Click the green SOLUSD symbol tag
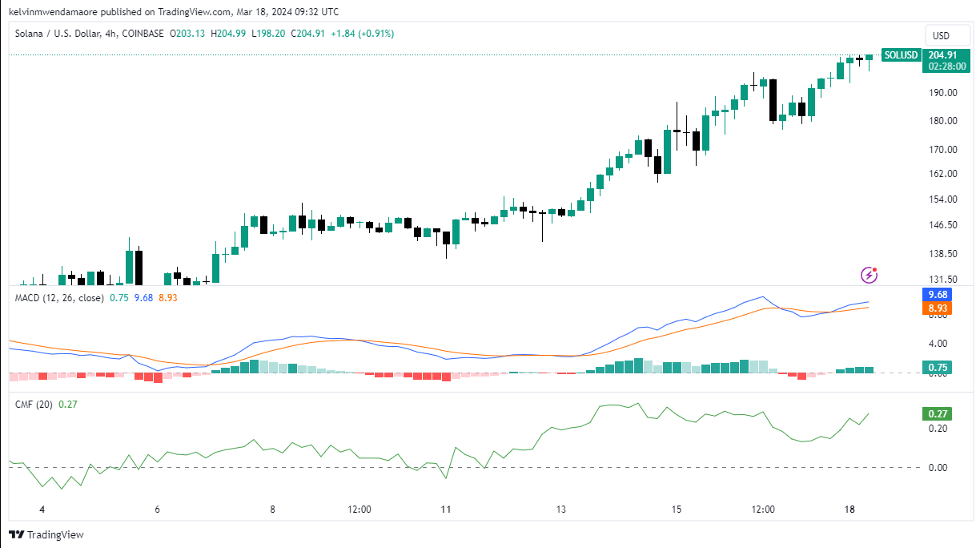Viewport: 980px width, 548px height. pyautogui.click(x=899, y=55)
